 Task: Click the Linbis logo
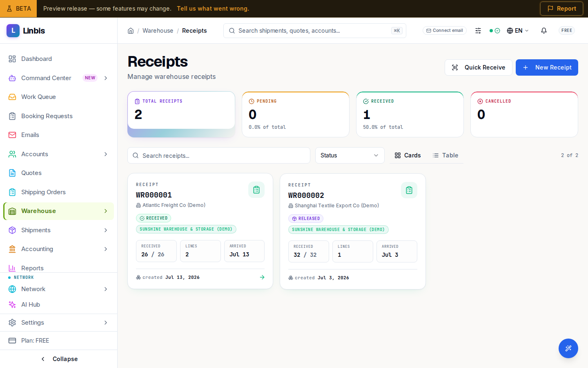26,31
